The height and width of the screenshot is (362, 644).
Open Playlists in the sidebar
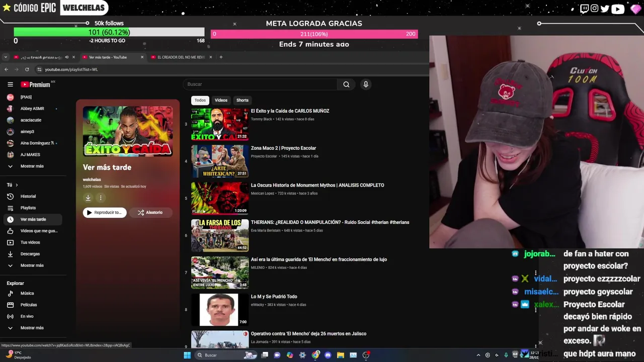[x=33, y=208]
